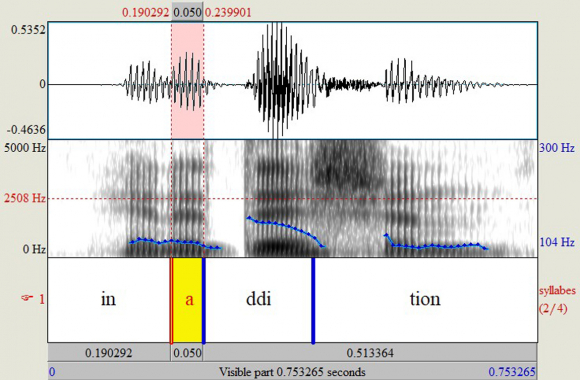
Task: Select the 'tion' syllable interval
Action: 425,300
